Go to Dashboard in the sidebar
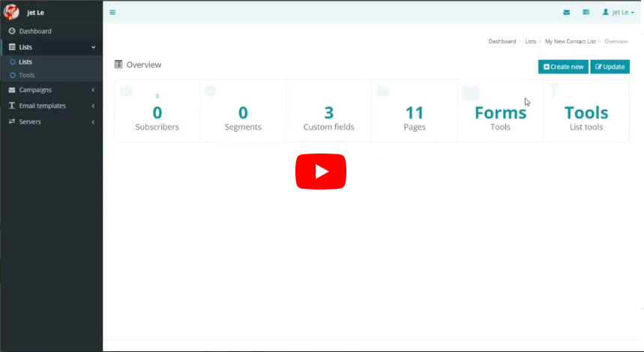This screenshot has height=352, width=644. point(51,31)
